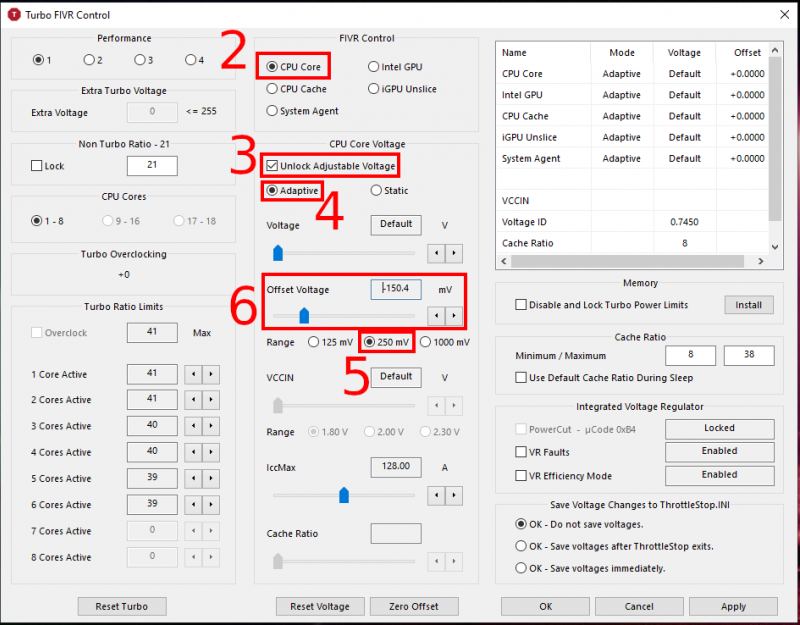Set offset range to 125 mV

coord(331,342)
